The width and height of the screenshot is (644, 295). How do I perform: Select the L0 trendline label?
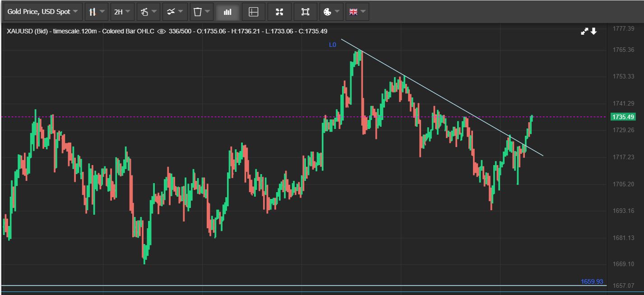tap(333, 45)
